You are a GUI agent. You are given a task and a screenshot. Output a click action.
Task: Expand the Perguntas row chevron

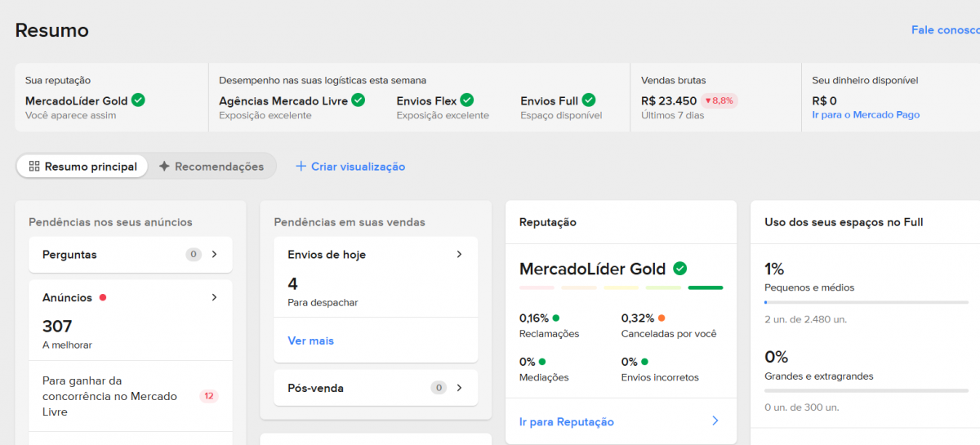(215, 254)
